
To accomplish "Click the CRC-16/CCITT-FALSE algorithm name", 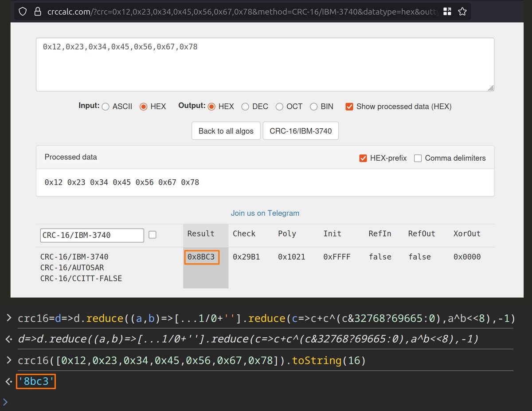I will (x=81, y=279).
